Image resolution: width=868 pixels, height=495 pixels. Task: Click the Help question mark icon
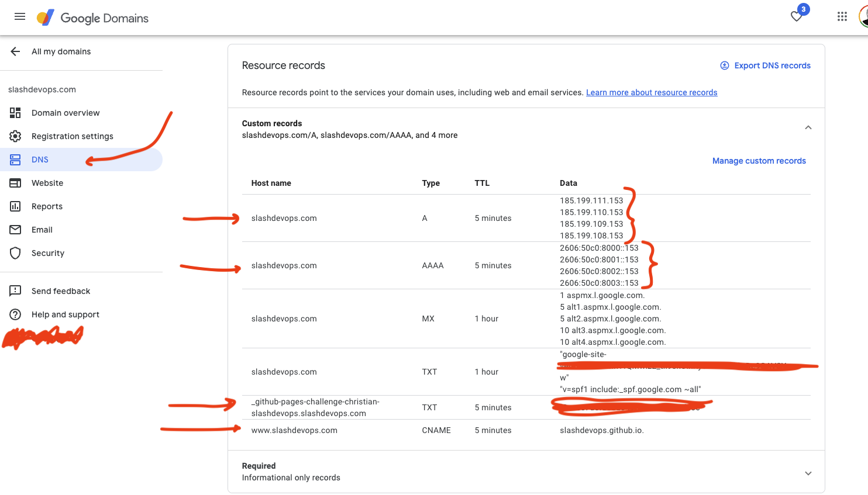pos(15,314)
